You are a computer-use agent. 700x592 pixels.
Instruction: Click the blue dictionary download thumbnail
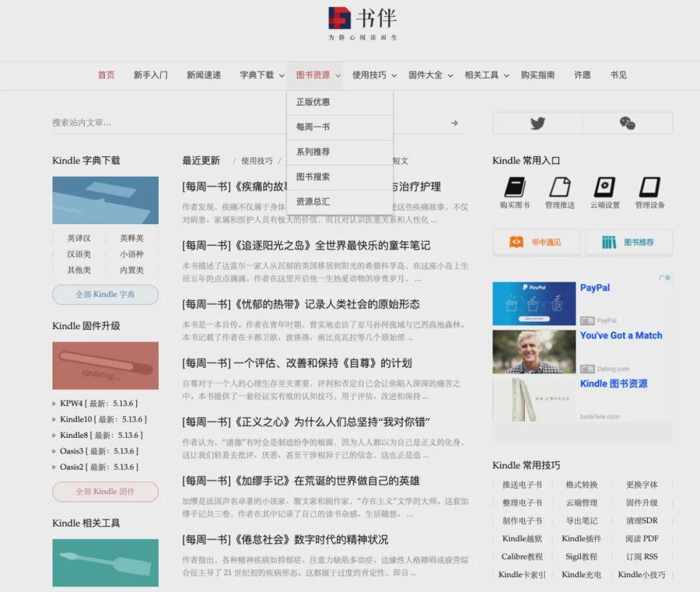(x=106, y=200)
